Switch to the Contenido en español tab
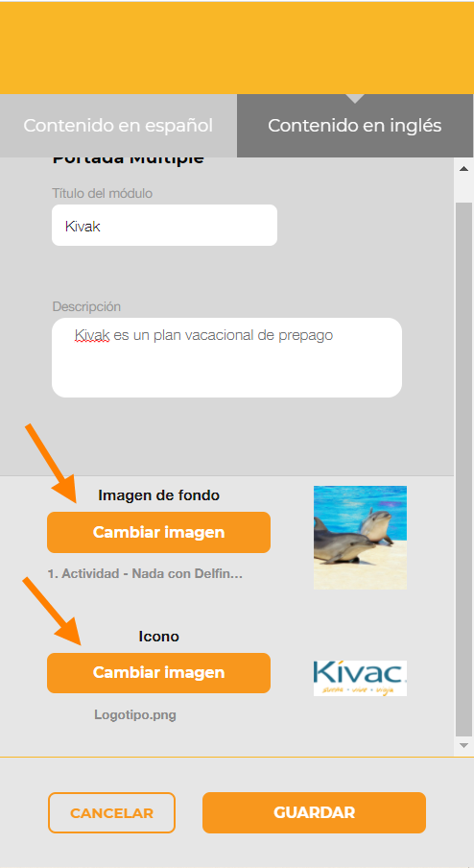The height and width of the screenshot is (868, 474). click(x=118, y=126)
